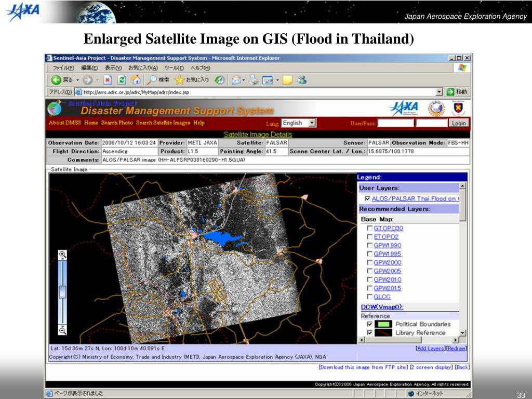This screenshot has width=532, height=399.
Task: Tick the GPW2000 checkbox
Action: [370, 262]
